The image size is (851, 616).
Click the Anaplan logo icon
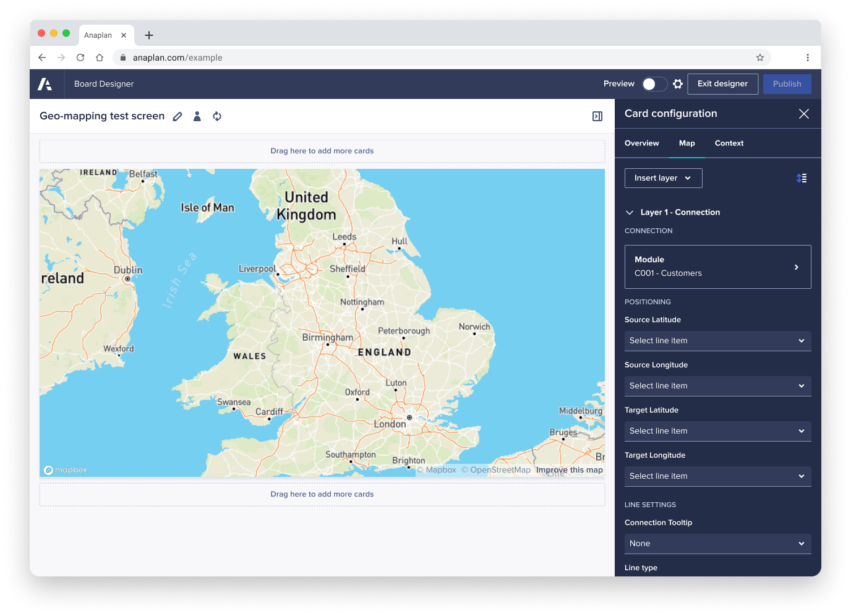coord(45,84)
